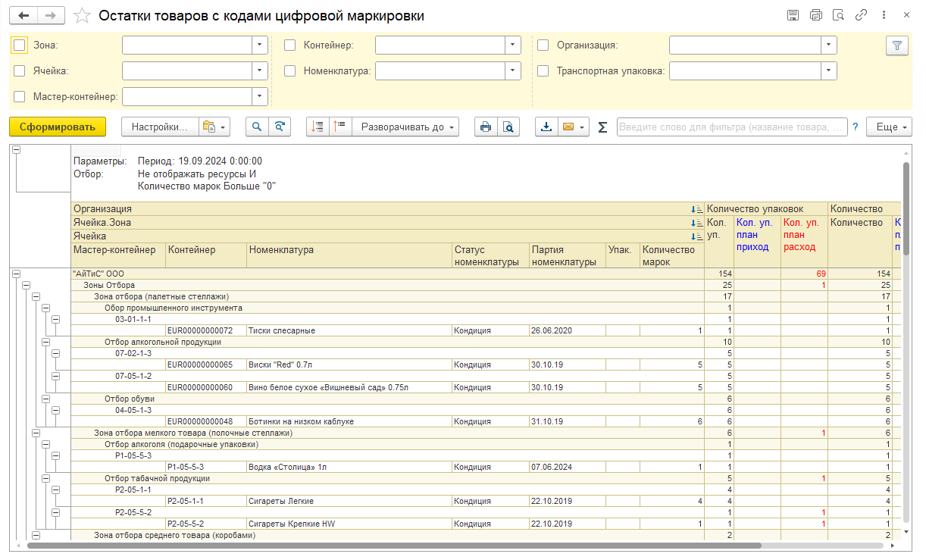Image resolution: width=926 pixels, height=560 pixels.
Task: Click sort icon in Ячейка header row
Action: click(697, 236)
